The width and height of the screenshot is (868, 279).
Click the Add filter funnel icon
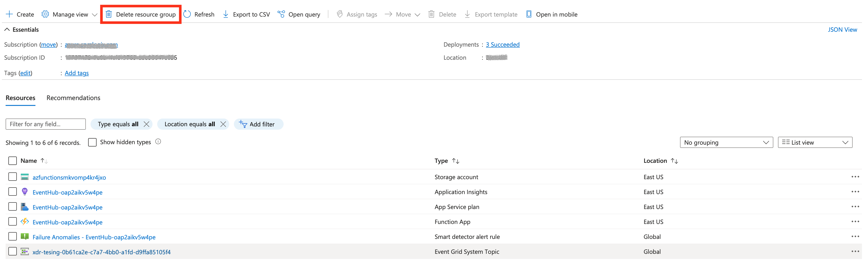tap(243, 124)
